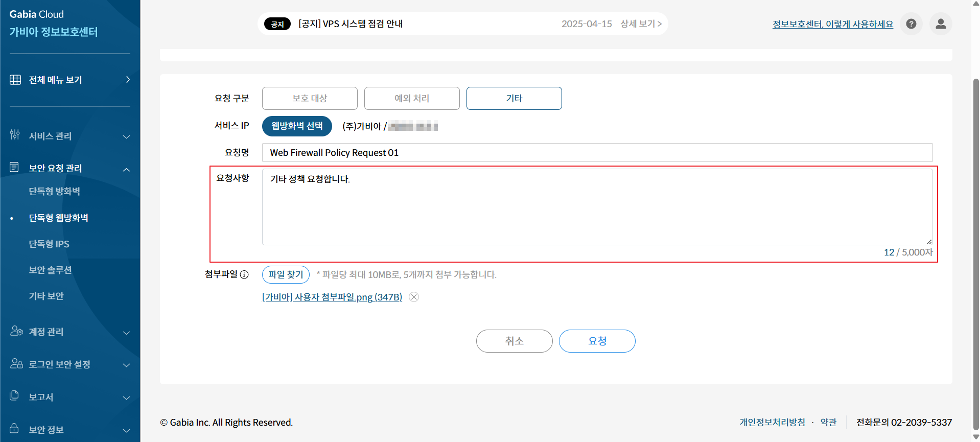Remove the attached png file
The image size is (980, 442).
pos(414,297)
